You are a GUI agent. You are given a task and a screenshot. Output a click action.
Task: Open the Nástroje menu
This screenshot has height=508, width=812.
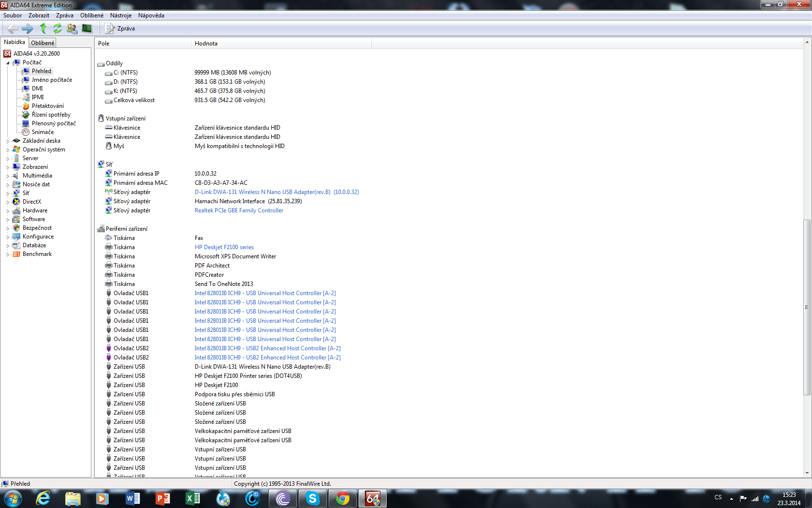pyautogui.click(x=121, y=15)
